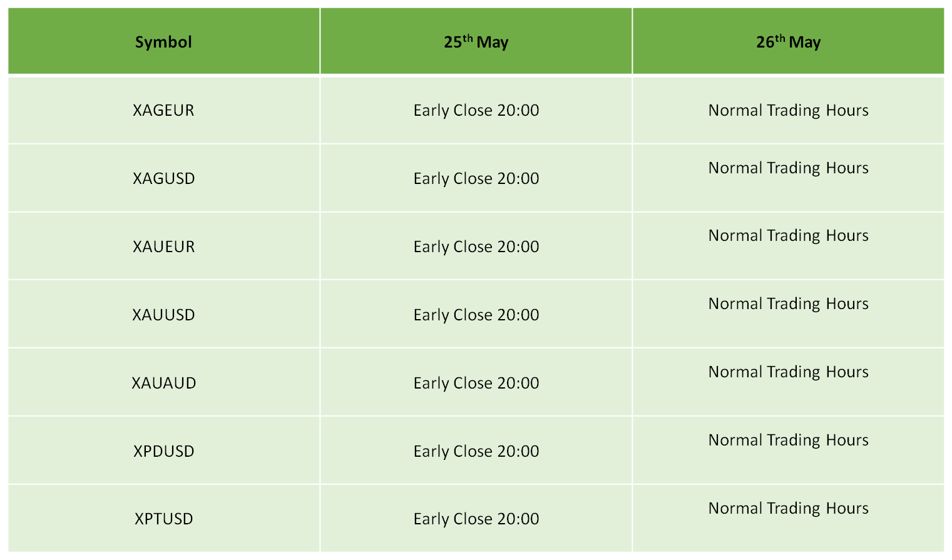Select the XAUAUD symbol cell
This screenshot has height=560, width=952.
[x=163, y=382]
